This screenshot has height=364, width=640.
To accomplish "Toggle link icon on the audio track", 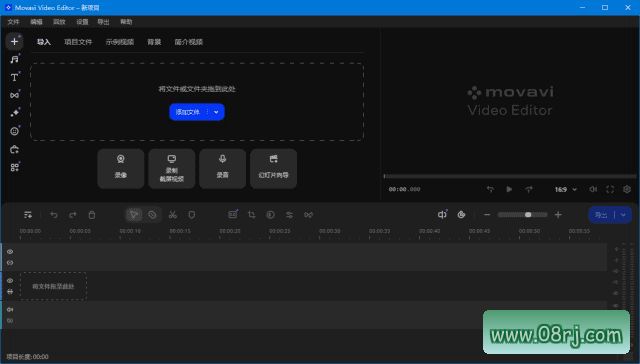I will click(10, 321).
